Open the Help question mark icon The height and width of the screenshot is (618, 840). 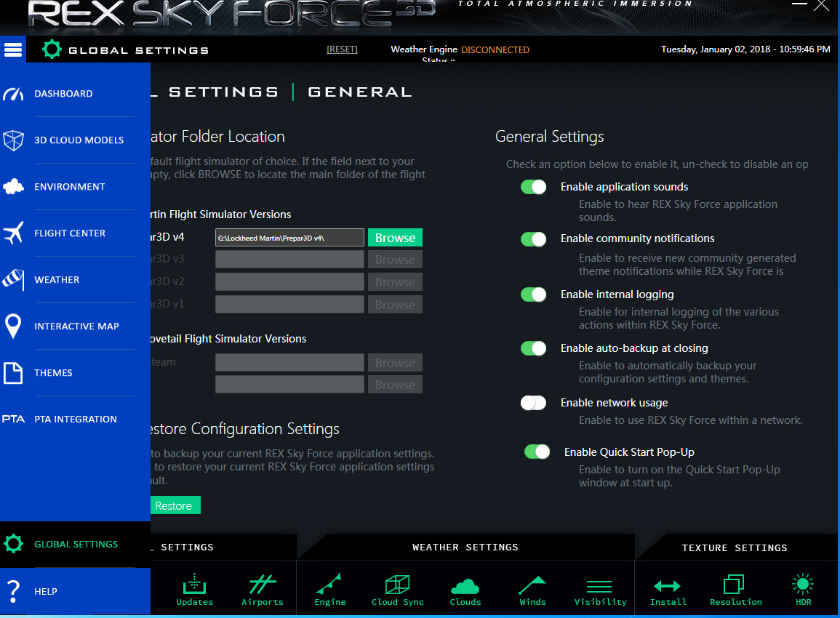pos(13,591)
